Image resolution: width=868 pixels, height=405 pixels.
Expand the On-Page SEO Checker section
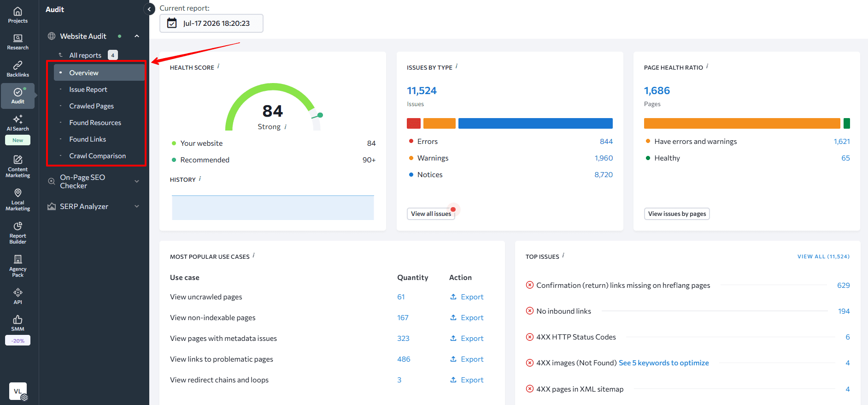pyautogui.click(x=137, y=181)
